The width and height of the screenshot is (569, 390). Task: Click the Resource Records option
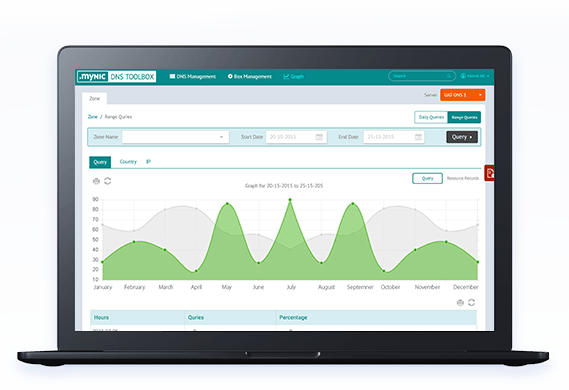pos(463,178)
